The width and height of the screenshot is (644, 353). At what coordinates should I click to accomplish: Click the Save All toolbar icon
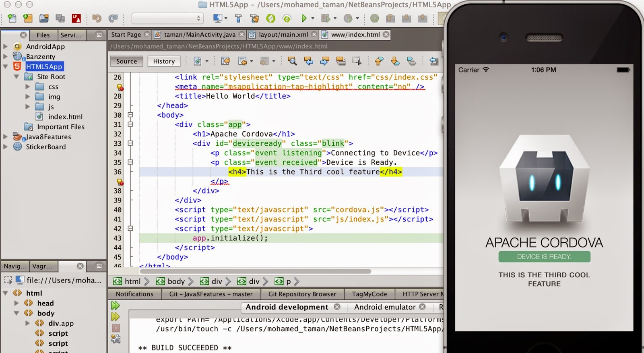[x=60, y=18]
